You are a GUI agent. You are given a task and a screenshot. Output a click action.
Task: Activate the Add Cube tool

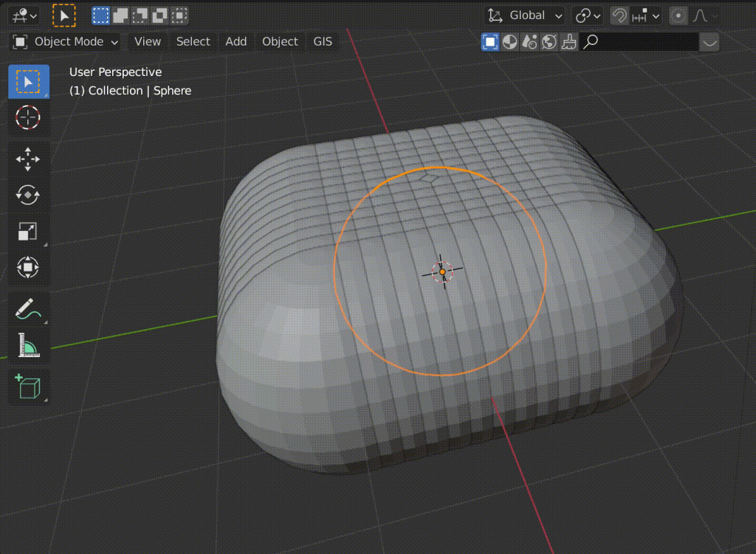point(28,387)
